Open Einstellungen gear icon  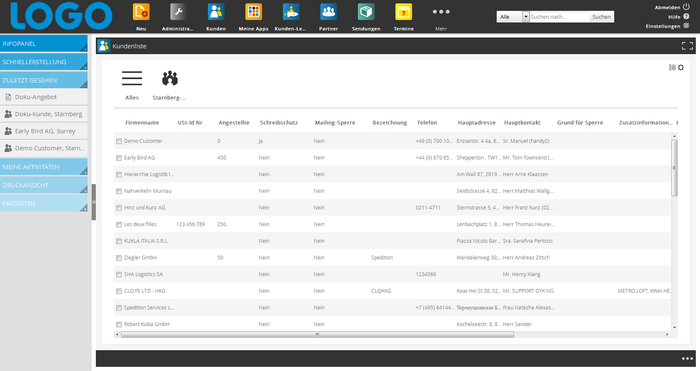point(686,26)
